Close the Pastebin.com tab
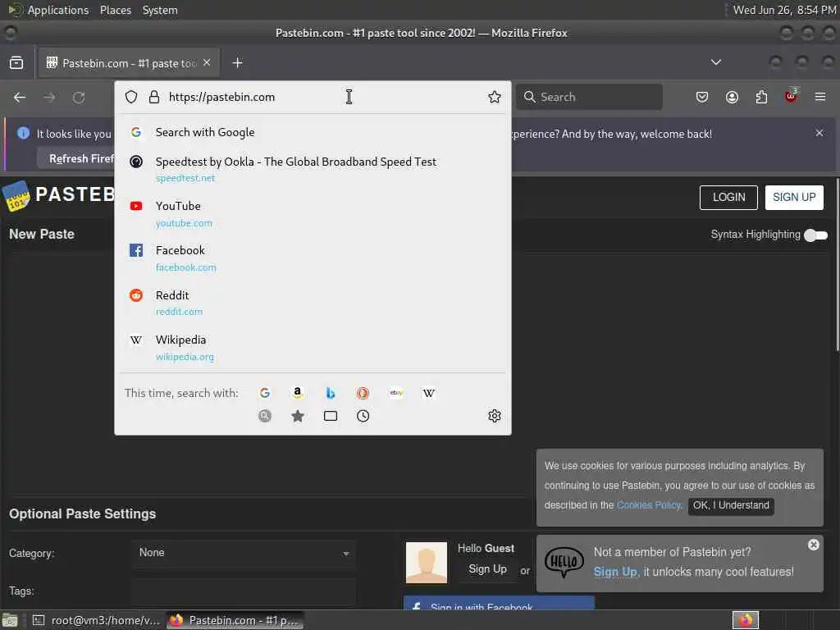This screenshot has width=840, height=630. pyautogui.click(x=207, y=62)
